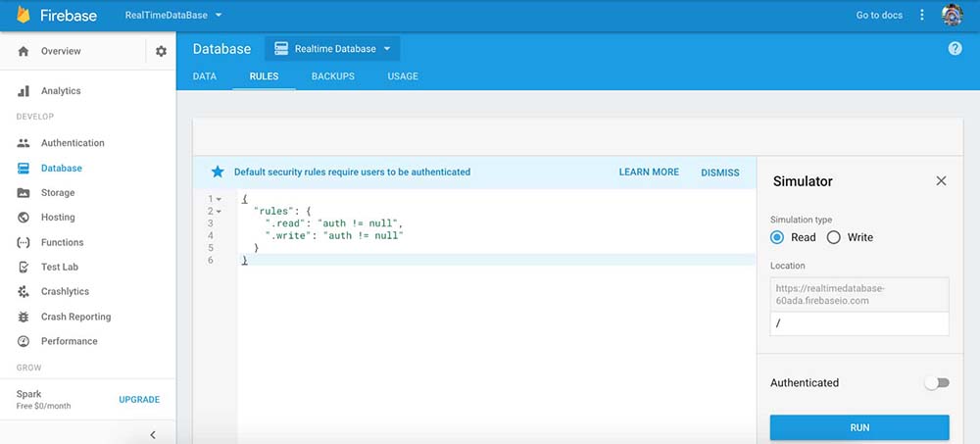
Task: Switch to the BACKUPS tab
Action: [333, 76]
